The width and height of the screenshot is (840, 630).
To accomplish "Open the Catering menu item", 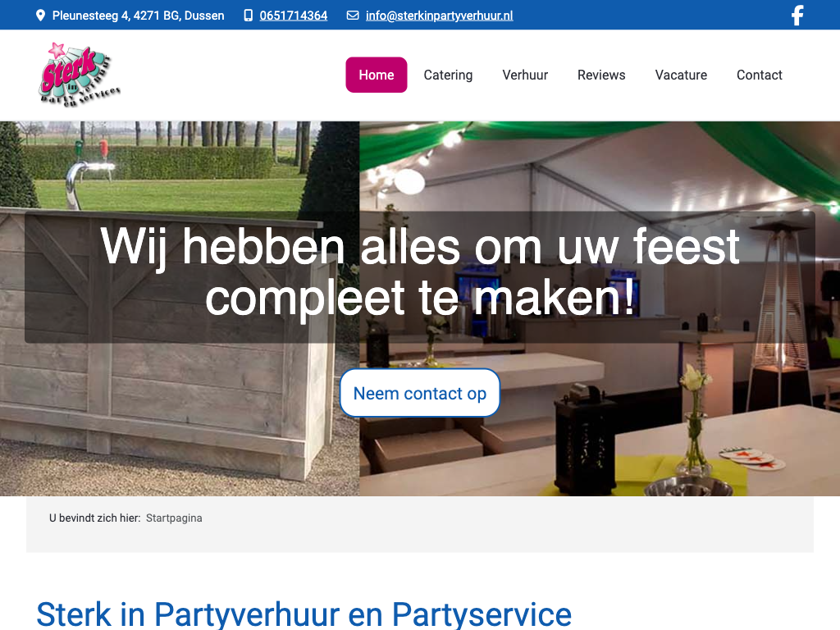I will 448,75.
